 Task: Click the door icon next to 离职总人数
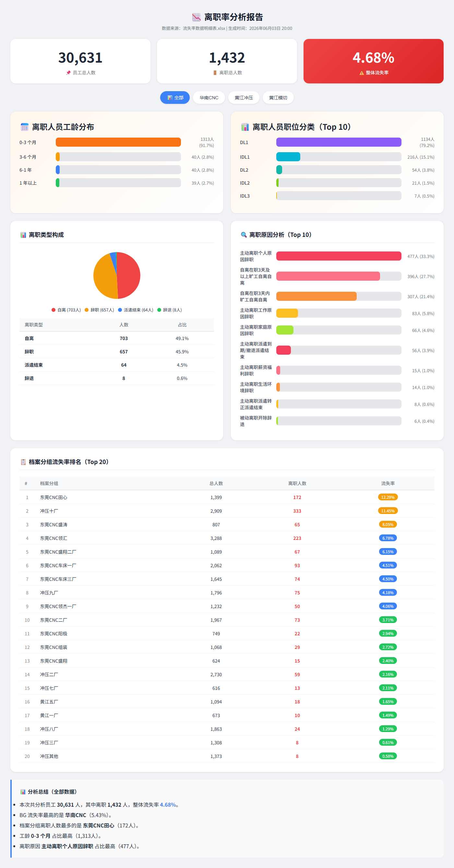(215, 73)
